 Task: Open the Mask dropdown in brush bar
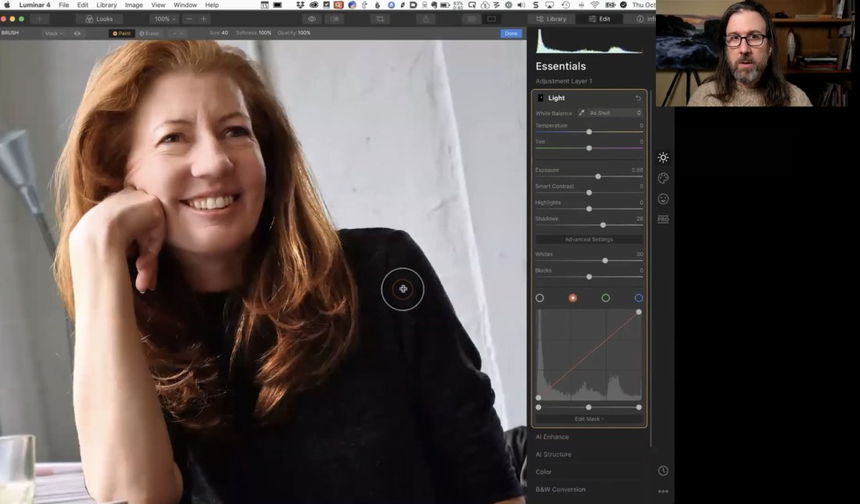pyautogui.click(x=54, y=34)
